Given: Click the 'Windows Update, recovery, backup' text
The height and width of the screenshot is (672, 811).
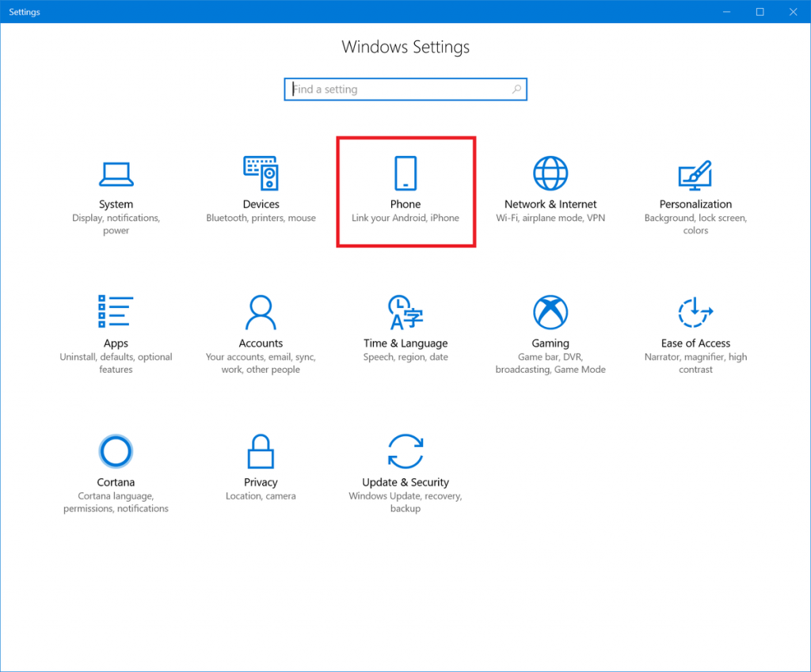Looking at the screenshot, I should pos(405,502).
